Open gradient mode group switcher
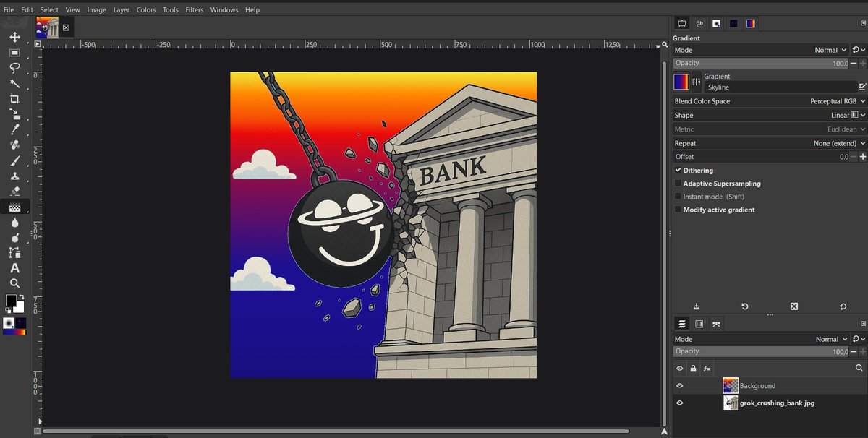The height and width of the screenshot is (438, 868). point(859,50)
